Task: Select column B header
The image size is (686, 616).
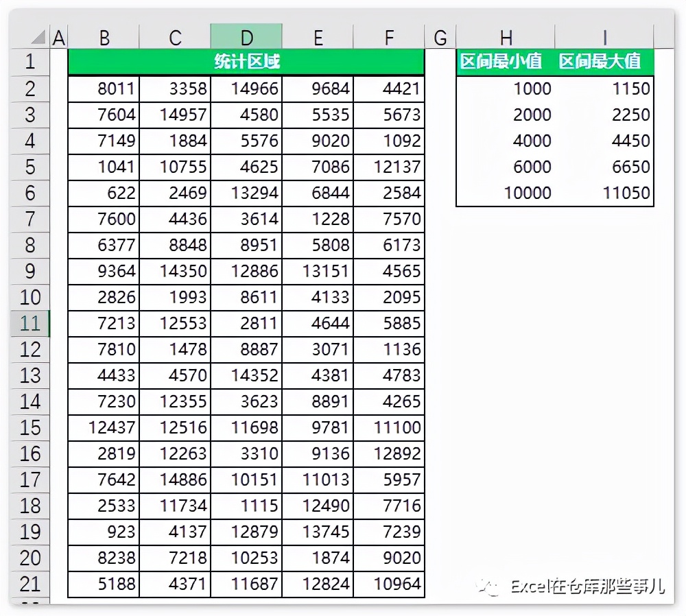Action: [x=104, y=38]
